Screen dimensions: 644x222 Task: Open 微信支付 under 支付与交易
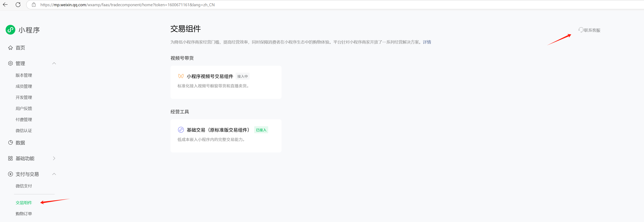click(x=24, y=186)
